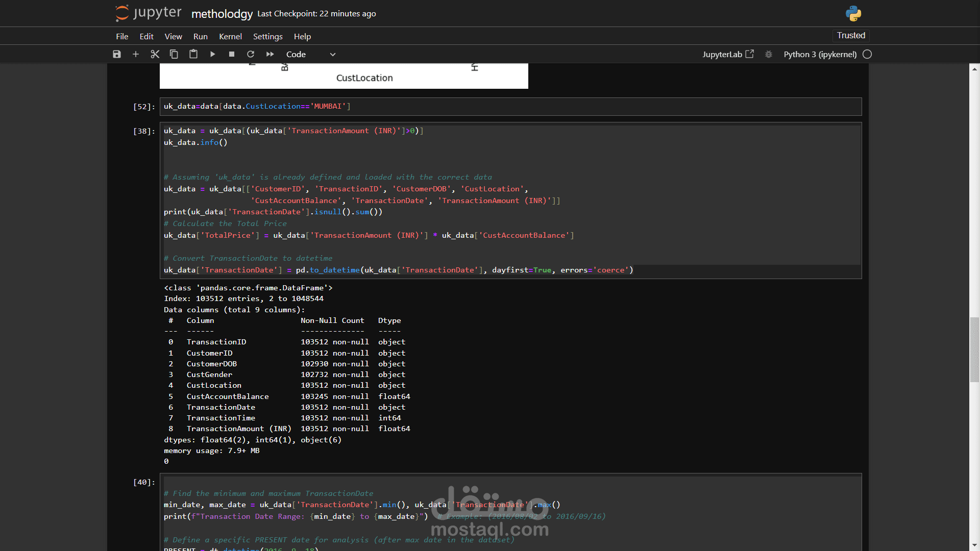Copy the selected cell icon

click(174, 54)
